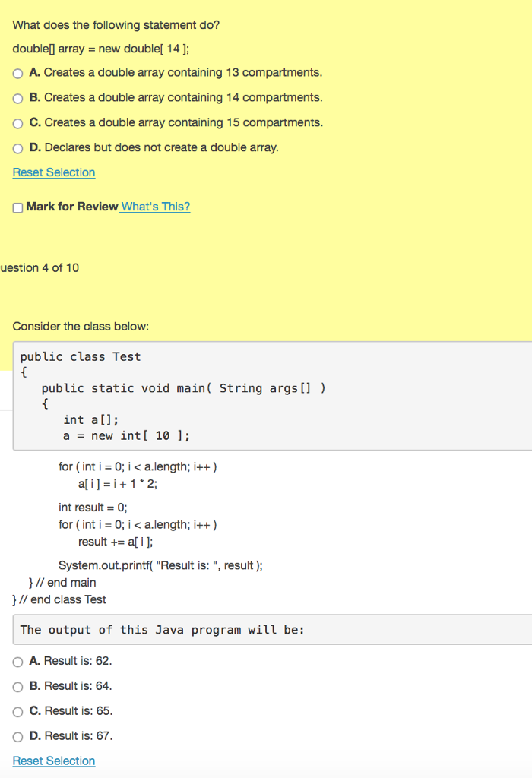Click Reset Selection below the Result answers
The image size is (532, 778).
54,761
